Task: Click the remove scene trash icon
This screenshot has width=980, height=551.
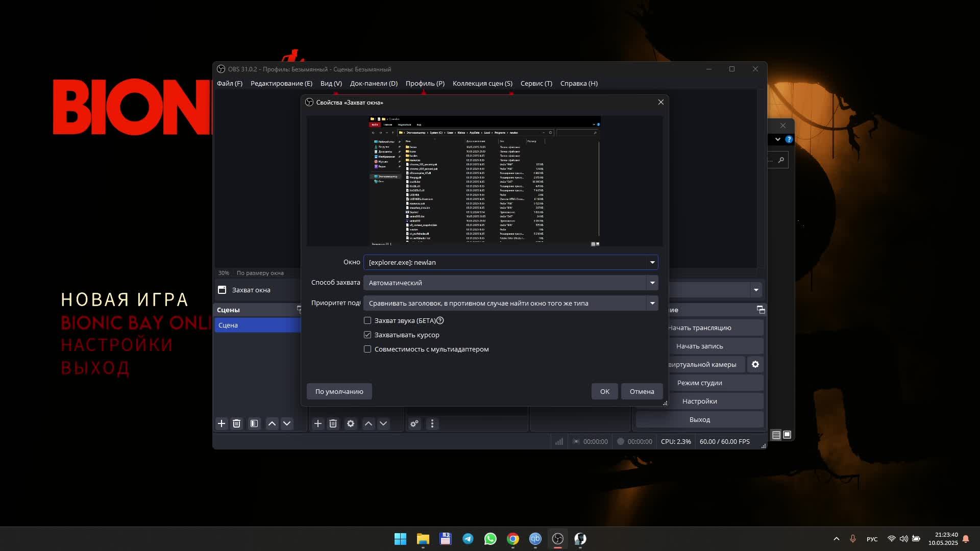Action: (x=236, y=423)
